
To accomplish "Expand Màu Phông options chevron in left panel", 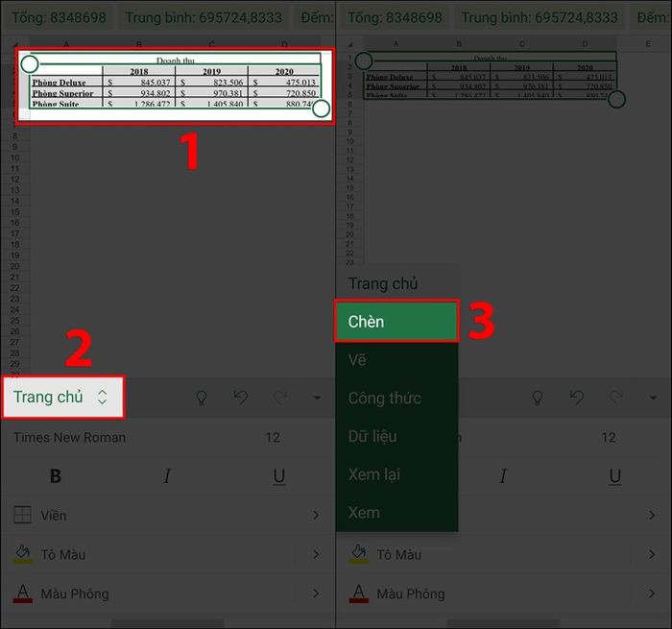I will point(316,593).
